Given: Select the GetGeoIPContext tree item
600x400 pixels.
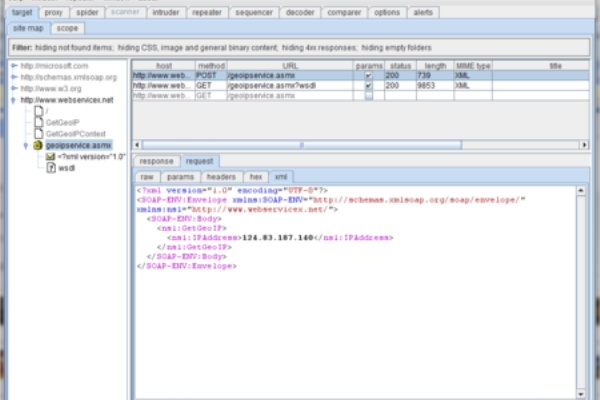Looking at the screenshot, I should (x=76, y=134).
